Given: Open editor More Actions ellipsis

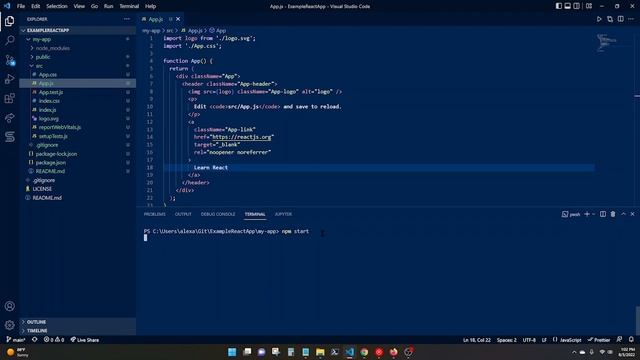Looking at the screenshot, I should pyautogui.click(x=631, y=19).
